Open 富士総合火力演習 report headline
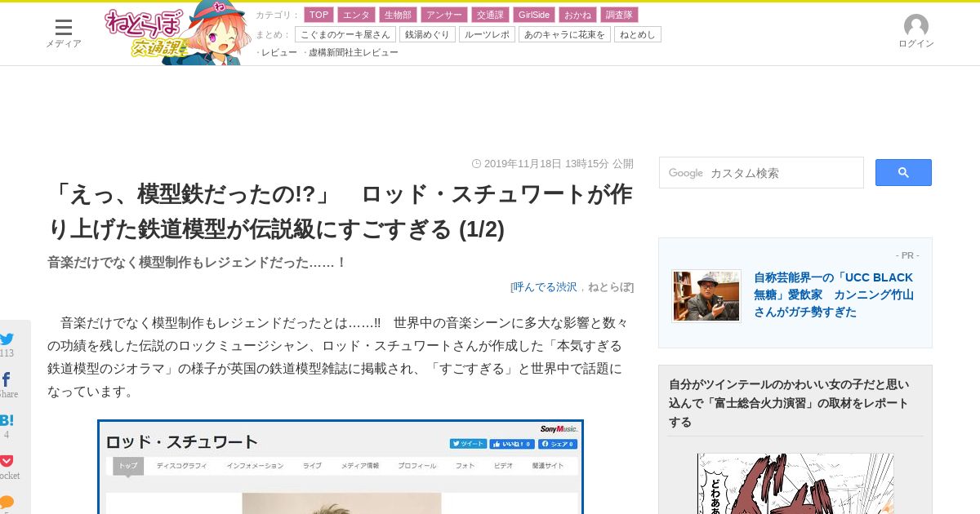The image size is (980, 514). click(x=789, y=403)
